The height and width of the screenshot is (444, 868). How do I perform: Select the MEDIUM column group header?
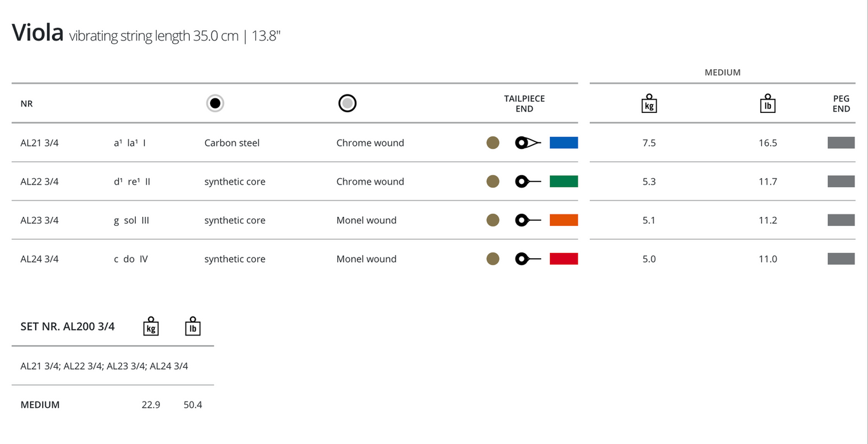[x=723, y=72]
